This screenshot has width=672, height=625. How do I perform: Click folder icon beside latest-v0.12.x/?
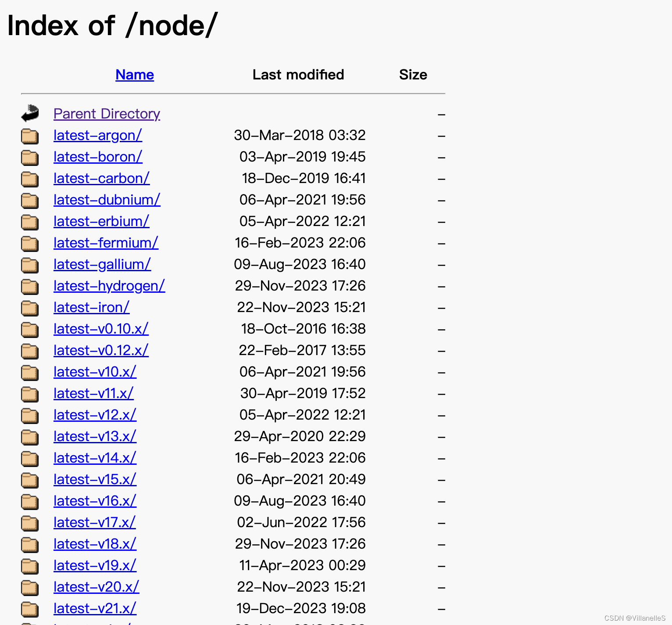point(30,351)
